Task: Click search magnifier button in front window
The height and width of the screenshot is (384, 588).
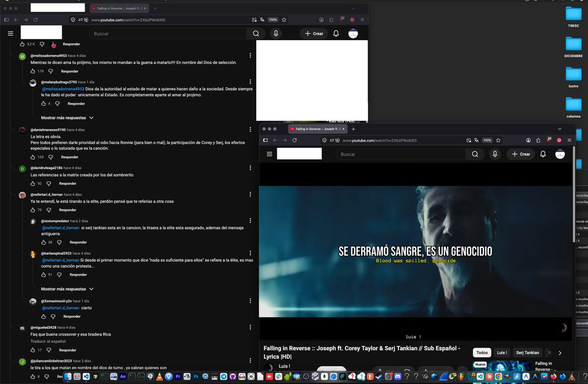Action: (x=475, y=154)
